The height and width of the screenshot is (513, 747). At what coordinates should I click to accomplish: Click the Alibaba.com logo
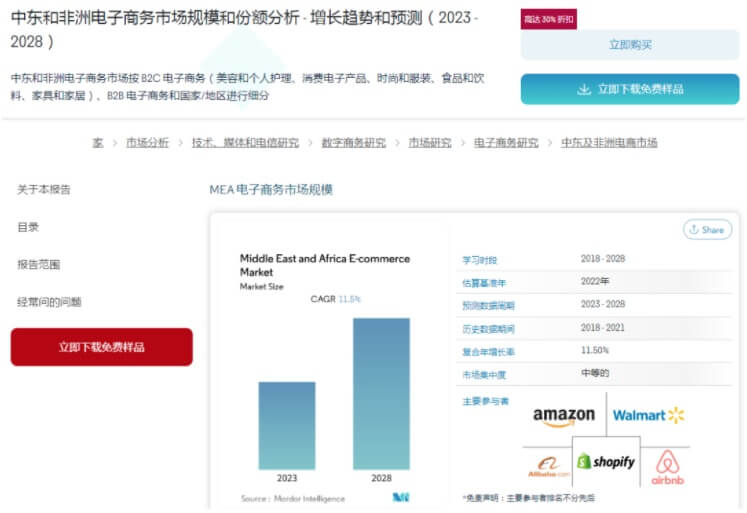coord(547,466)
